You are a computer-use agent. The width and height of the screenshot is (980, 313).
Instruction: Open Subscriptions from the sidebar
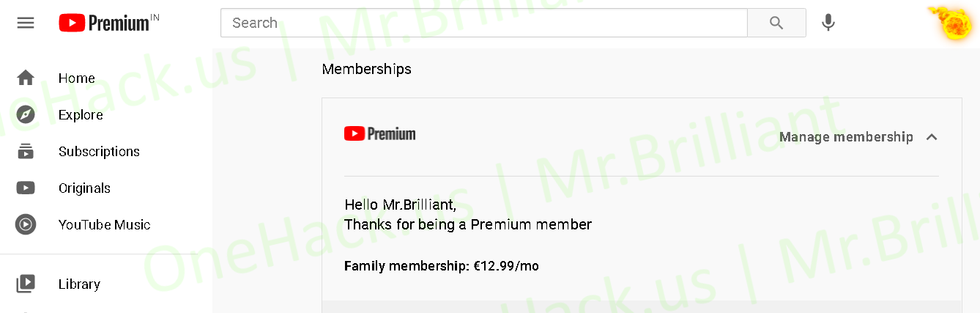[99, 152]
